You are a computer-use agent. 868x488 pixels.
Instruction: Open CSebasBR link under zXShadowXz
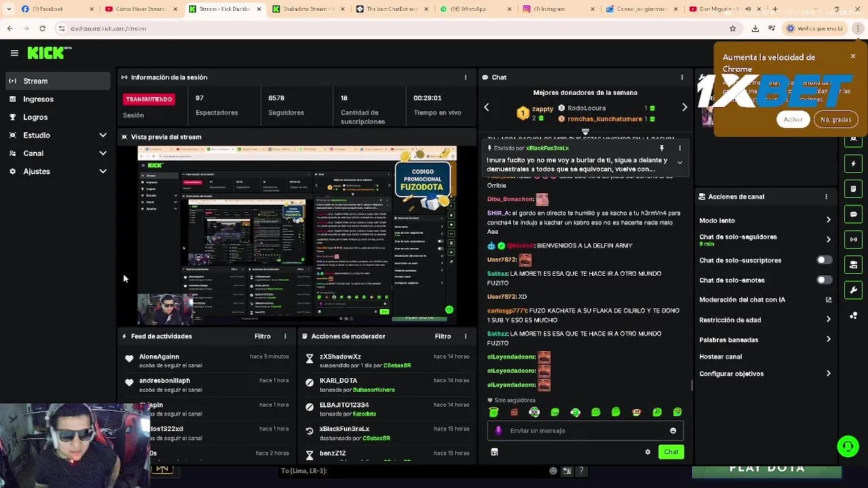397,365
